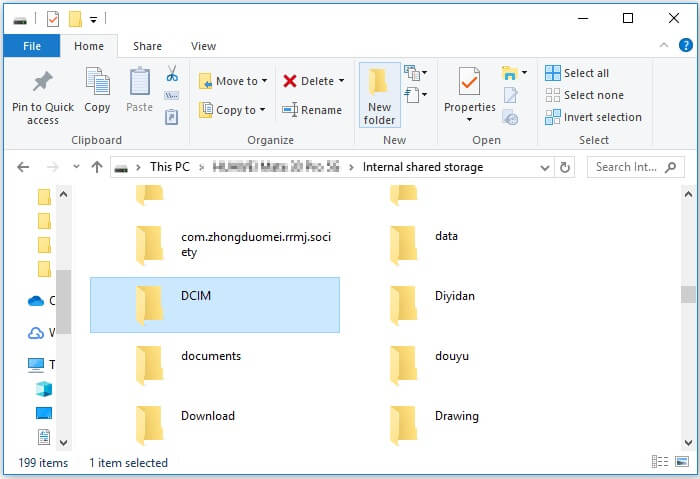Go Back in navigation

click(x=23, y=167)
